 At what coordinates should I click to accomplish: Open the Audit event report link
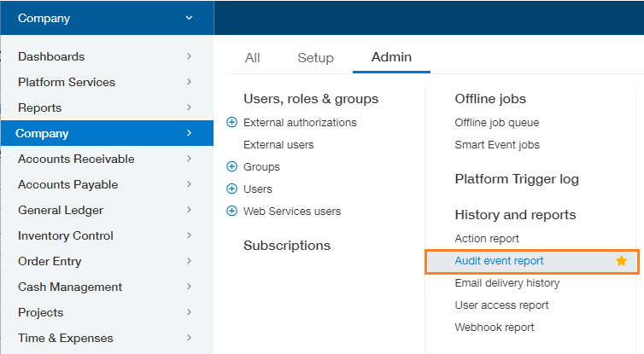pos(499,261)
